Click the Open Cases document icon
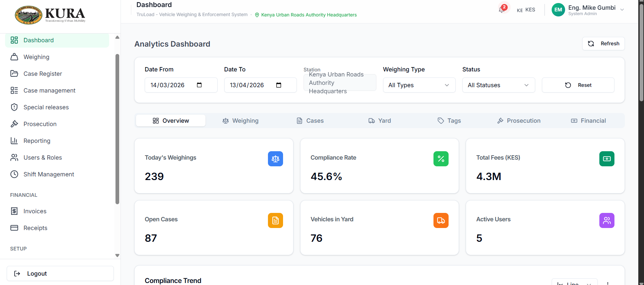This screenshot has height=285, width=644. [275, 221]
